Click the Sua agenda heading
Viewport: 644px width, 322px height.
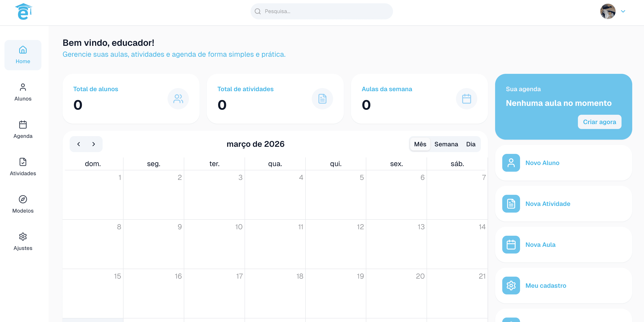pyautogui.click(x=523, y=89)
